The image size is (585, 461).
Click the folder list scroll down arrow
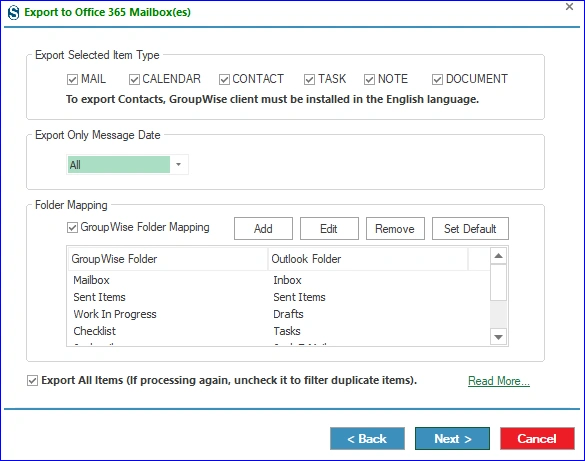(498, 337)
